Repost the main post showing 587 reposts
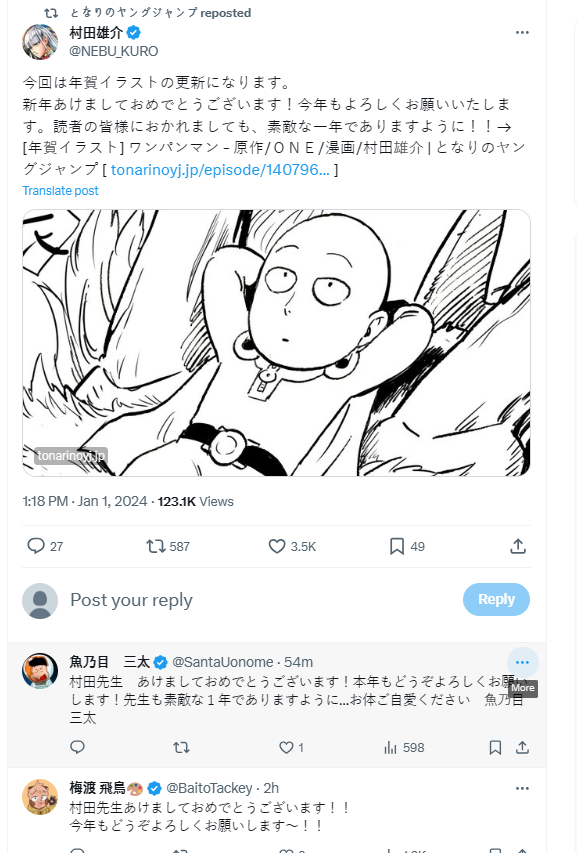577x853 pixels. click(156, 546)
